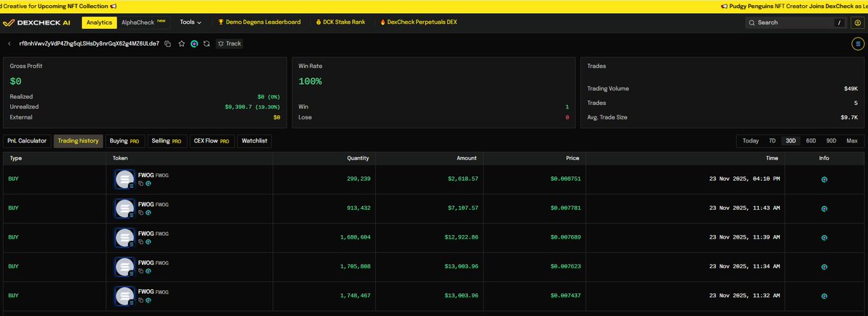868x316 pixels.
Task: Open Info icon for the 11:43 AM trade
Action: pyautogui.click(x=824, y=209)
